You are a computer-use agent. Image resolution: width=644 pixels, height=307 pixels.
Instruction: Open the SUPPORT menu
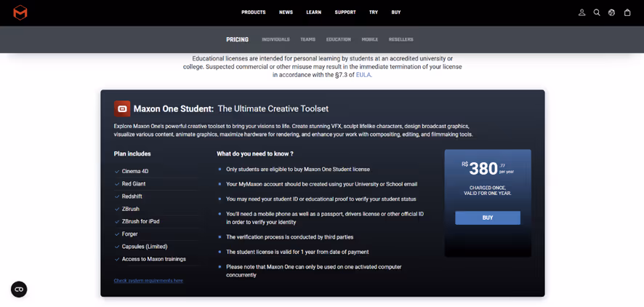345,12
